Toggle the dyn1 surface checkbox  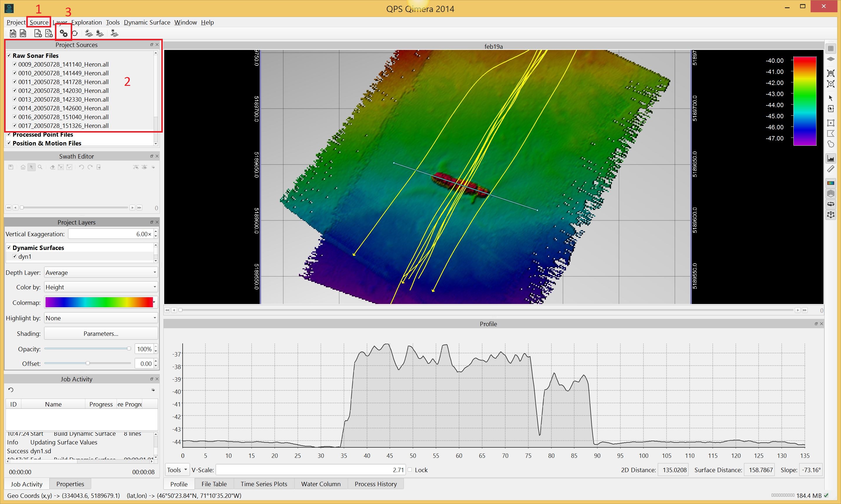coord(15,256)
